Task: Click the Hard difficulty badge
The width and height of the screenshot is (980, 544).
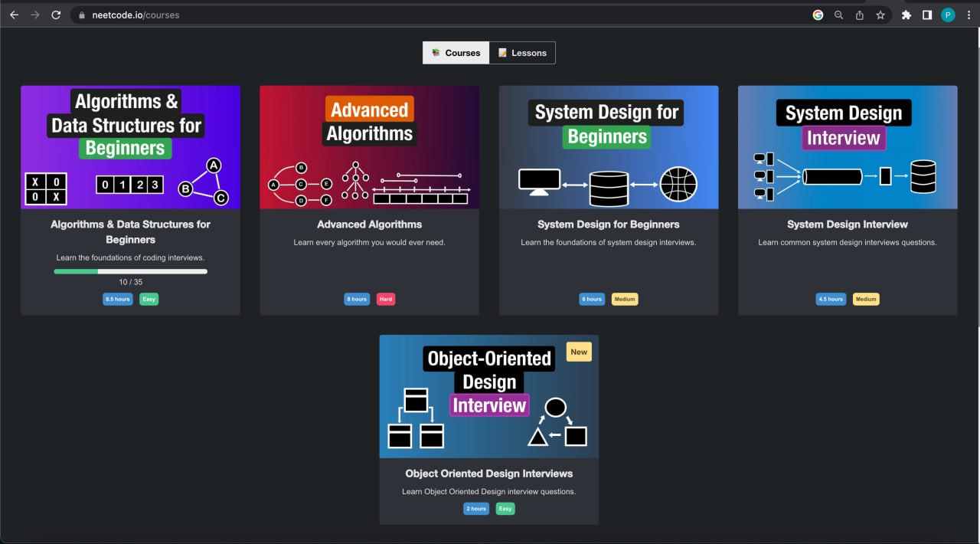Action: click(386, 299)
